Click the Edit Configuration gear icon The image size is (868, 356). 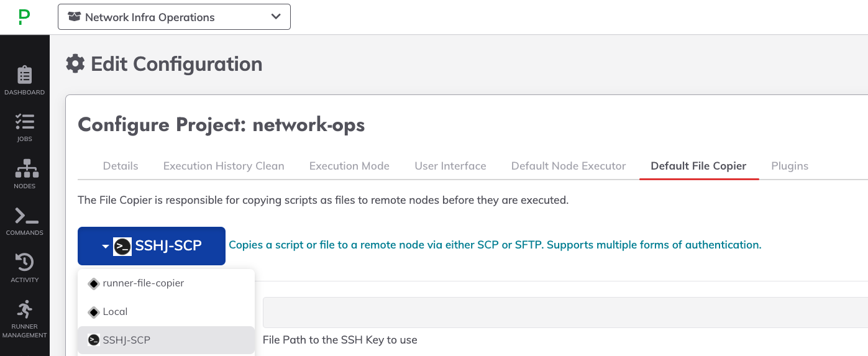[75, 63]
